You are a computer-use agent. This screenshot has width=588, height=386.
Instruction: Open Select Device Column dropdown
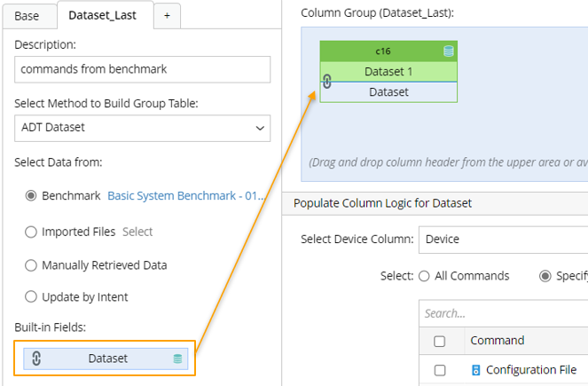pyautogui.click(x=502, y=239)
